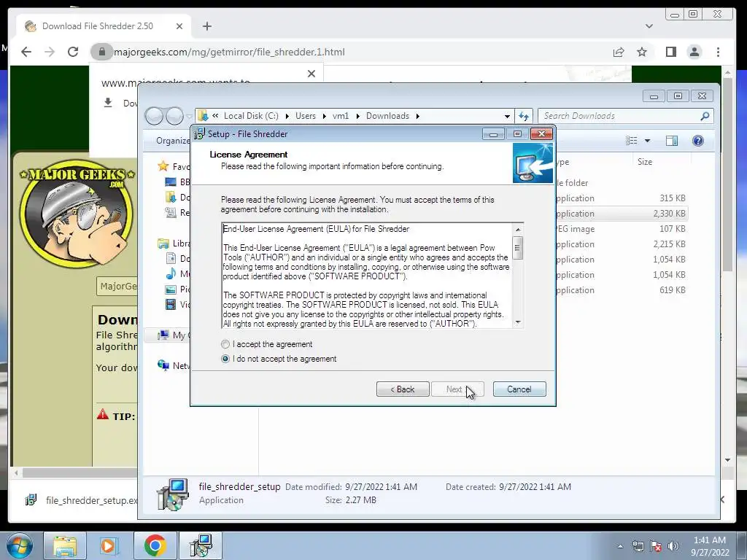Image resolution: width=747 pixels, height=560 pixels.
Task: Click the disabled Next button in Setup
Action: [457, 389]
